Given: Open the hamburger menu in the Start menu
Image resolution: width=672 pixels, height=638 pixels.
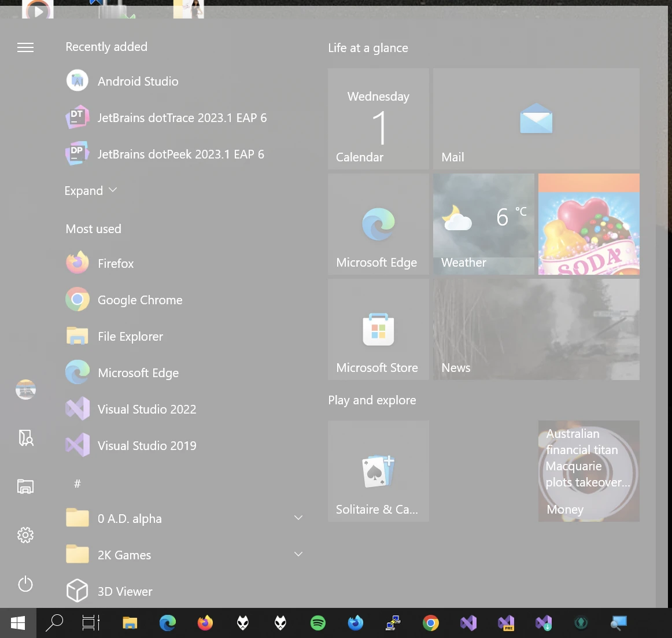Looking at the screenshot, I should pyautogui.click(x=25, y=47).
